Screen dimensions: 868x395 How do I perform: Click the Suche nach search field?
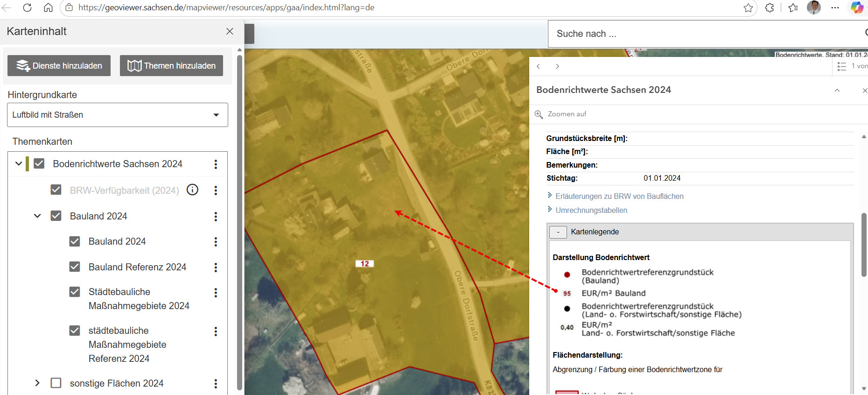(x=707, y=34)
